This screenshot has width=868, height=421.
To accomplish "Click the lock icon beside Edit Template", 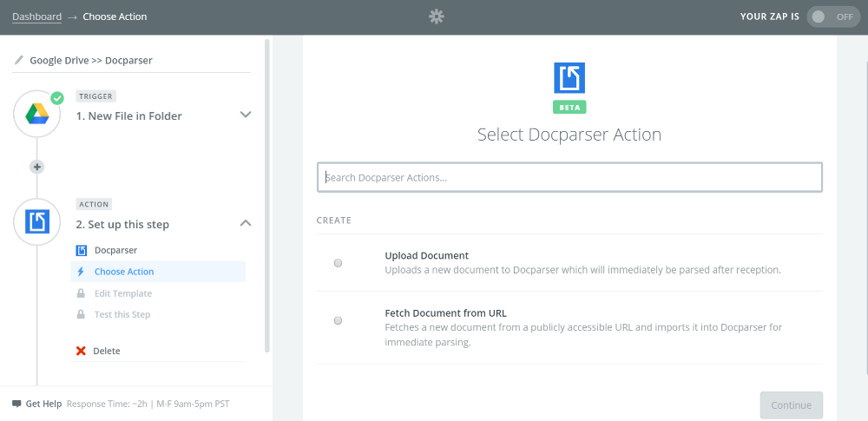I will point(81,293).
